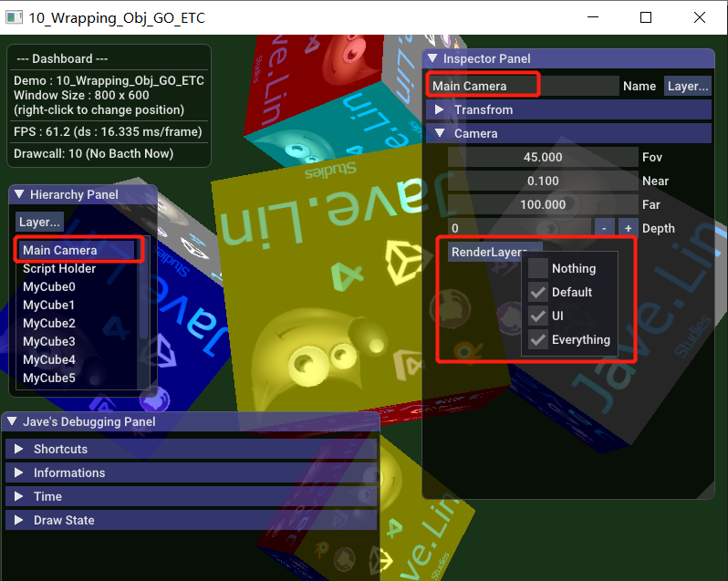The width and height of the screenshot is (728, 581).
Task: Select MyCube4 in hierarchy
Action: 77,359
